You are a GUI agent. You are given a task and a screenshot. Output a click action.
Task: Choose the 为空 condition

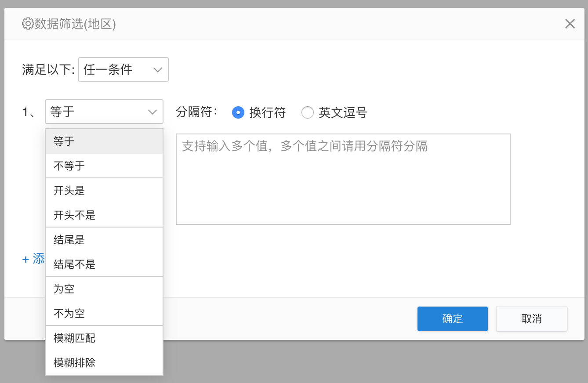pos(104,289)
